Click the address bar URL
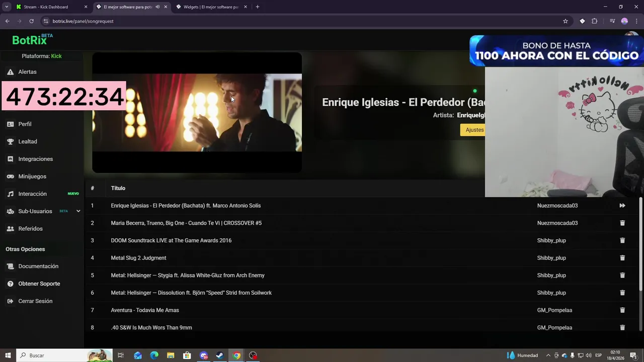The width and height of the screenshot is (644, 362). point(83,21)
